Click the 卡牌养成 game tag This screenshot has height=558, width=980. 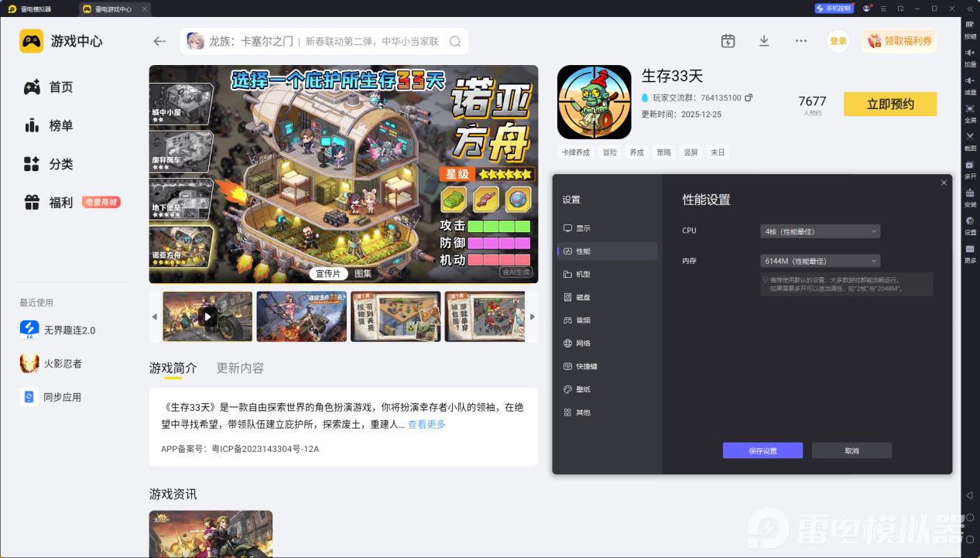coord(575,152)
